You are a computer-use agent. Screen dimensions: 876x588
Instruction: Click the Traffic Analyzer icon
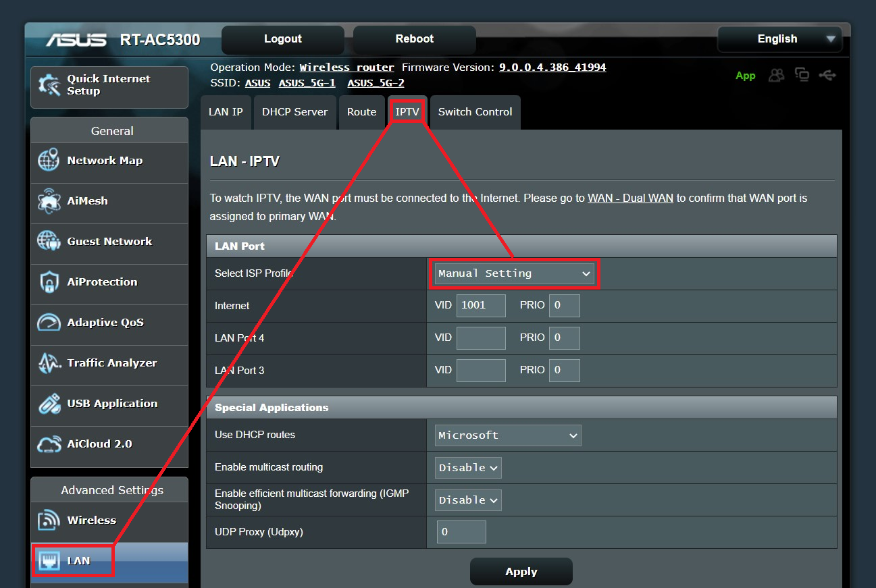pos(49,363)
